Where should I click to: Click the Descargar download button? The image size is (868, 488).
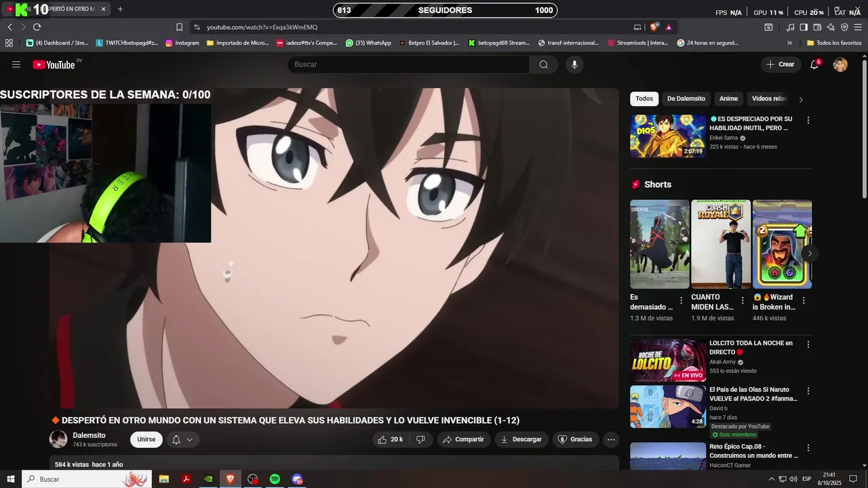click(521, 439)
